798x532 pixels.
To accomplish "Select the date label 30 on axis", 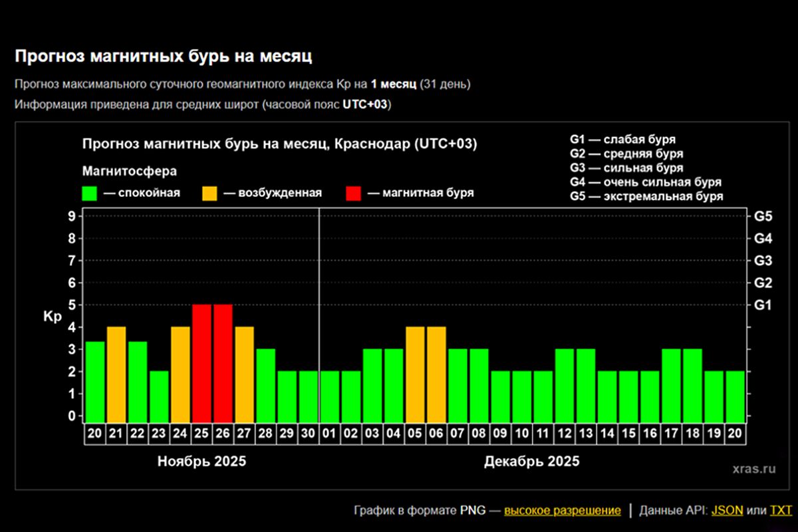I will coord(309,434).
